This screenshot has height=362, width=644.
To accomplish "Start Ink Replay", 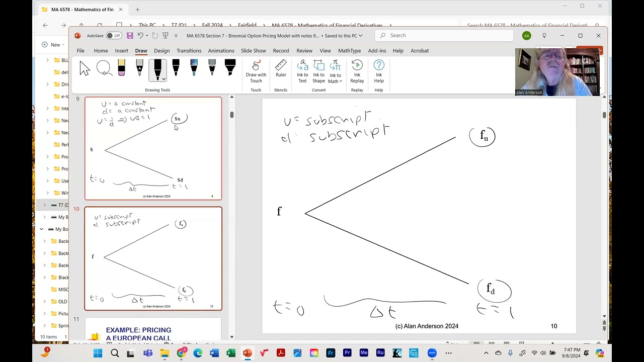I will 357,71.
